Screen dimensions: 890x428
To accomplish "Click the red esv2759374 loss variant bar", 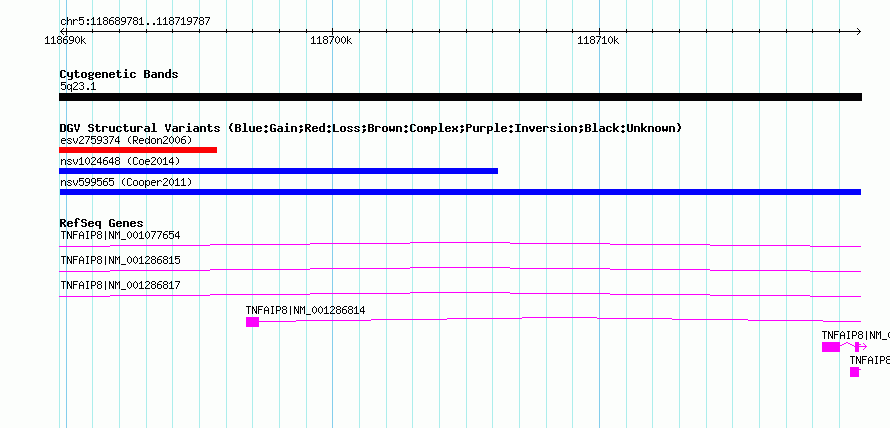I will tap(138, 150).
